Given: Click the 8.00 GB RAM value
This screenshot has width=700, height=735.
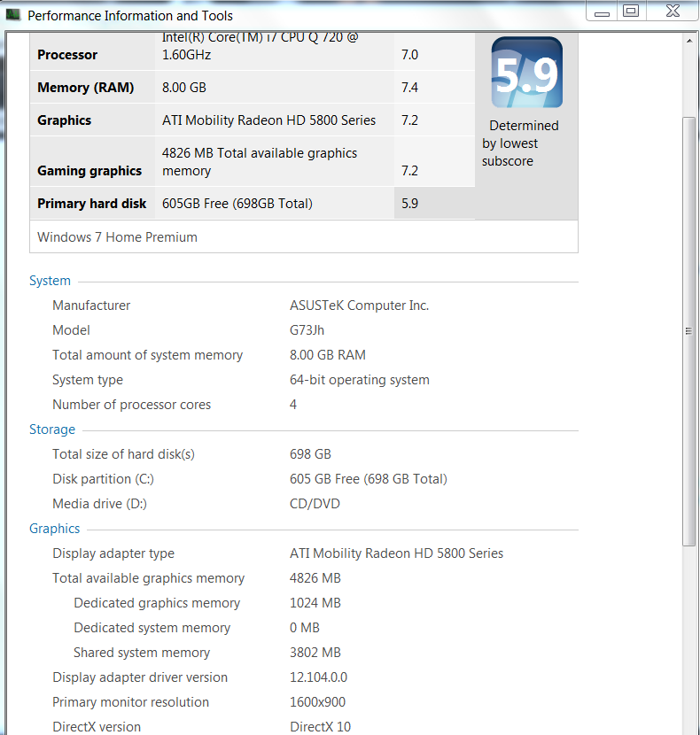Looking at the screenshot, I should coord(328,355).
